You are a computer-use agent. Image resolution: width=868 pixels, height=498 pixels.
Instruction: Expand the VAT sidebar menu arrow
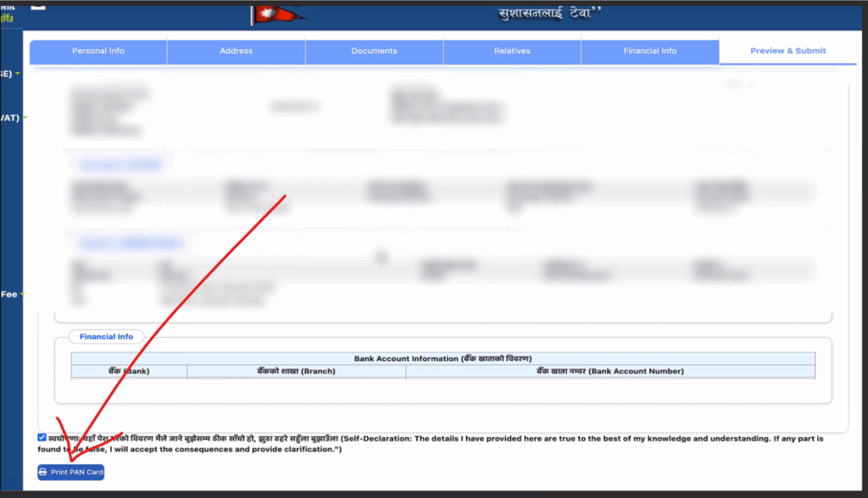pos(25,118)
